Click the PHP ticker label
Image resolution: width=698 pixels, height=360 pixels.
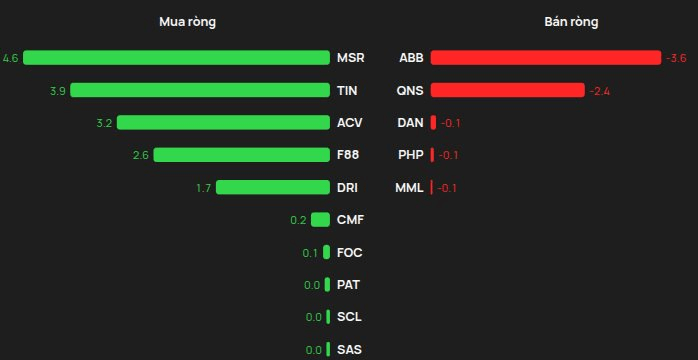point(411,155)
